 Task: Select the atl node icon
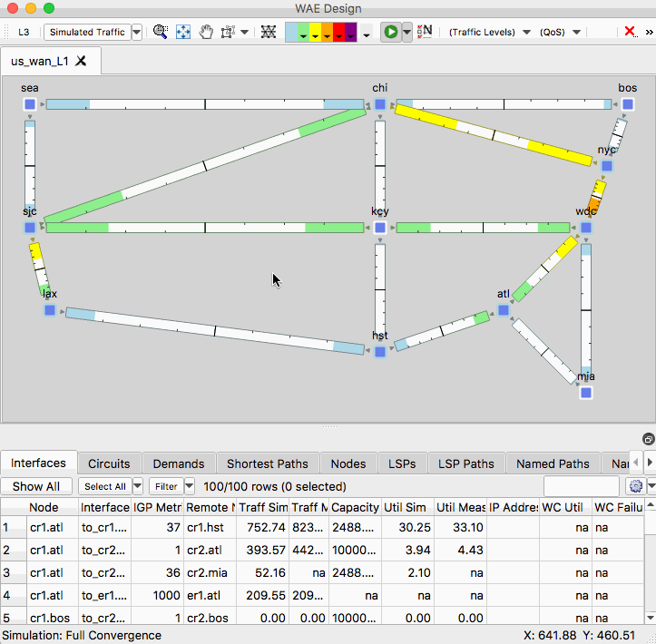click(x=504, y=310)
